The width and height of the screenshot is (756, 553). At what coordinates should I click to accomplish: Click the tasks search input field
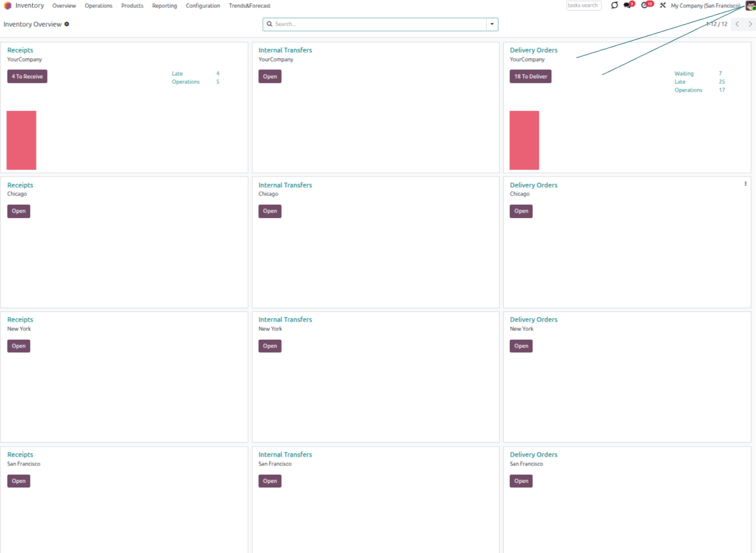[583, 5]
